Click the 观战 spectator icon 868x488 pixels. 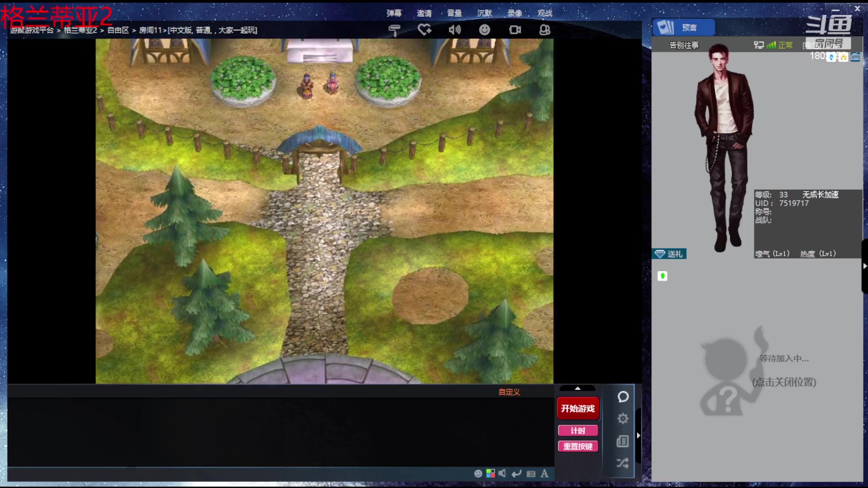point(545,30)
